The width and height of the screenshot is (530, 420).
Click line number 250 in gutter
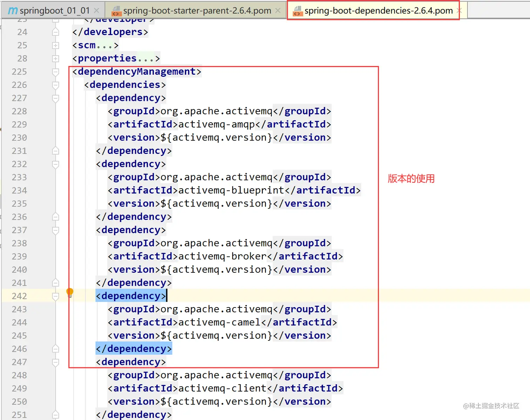19,402
